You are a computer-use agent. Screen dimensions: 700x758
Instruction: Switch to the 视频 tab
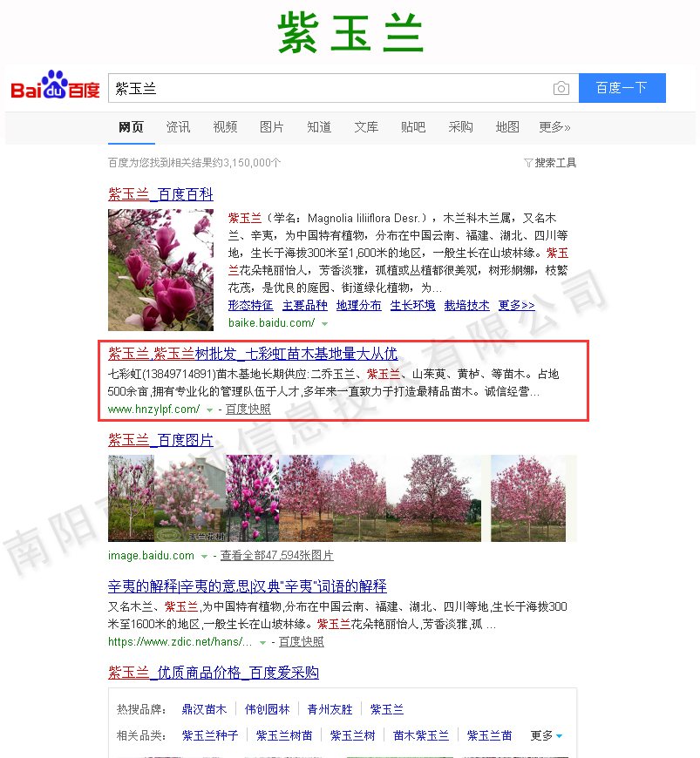225,127
